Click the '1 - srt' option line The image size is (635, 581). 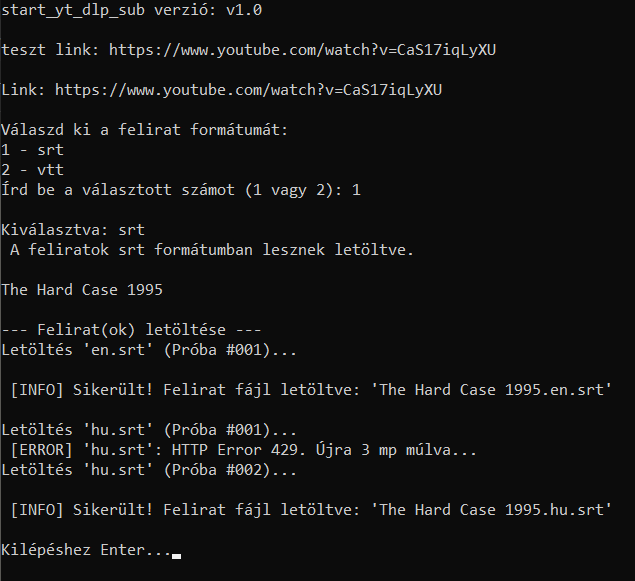32,150
